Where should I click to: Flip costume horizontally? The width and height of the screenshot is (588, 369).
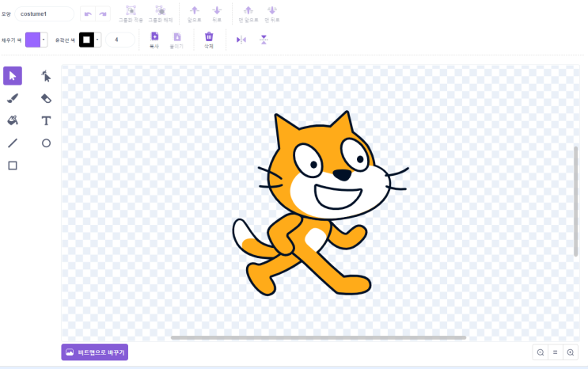tap(241, 40)
